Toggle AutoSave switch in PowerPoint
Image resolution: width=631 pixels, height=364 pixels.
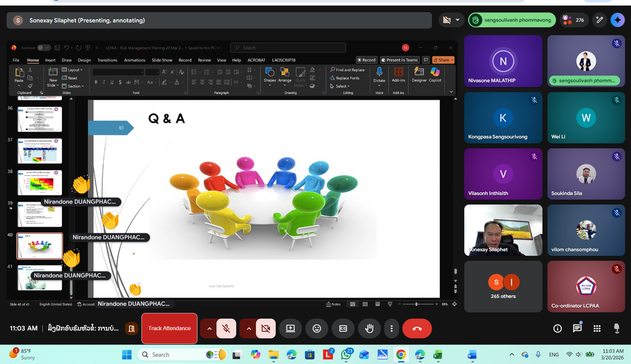point(44,48)
